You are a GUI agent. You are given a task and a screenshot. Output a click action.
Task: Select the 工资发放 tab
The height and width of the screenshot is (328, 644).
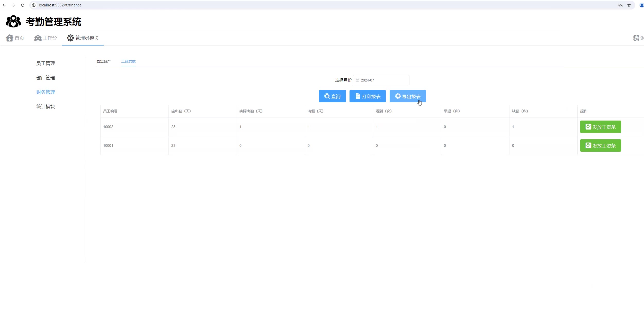click(x=128, y=61)
